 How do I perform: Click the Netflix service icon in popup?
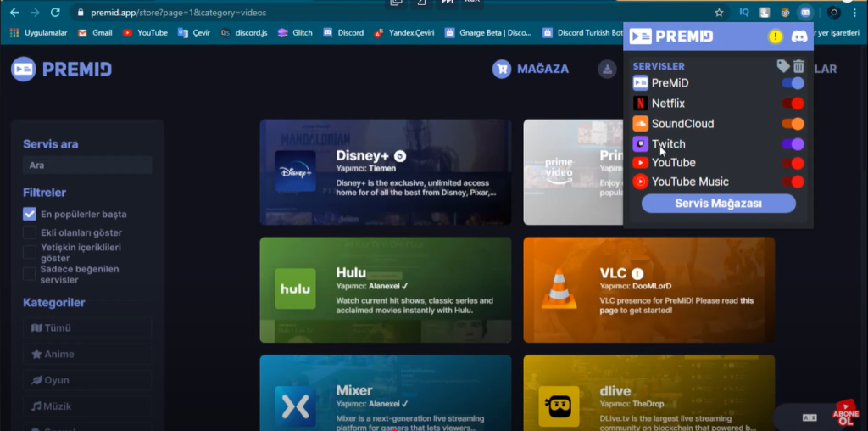coord(641,103)
